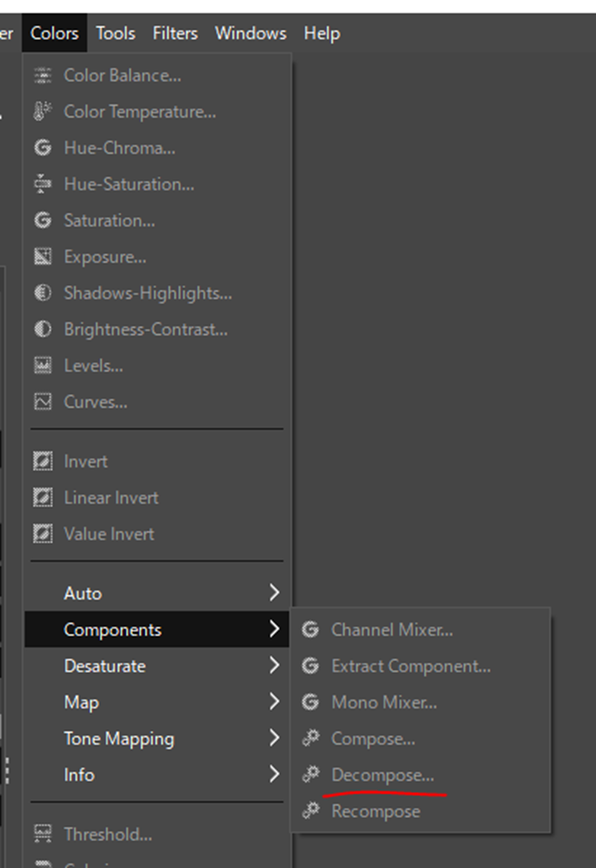This screenshot has width=596, height=868.
Task: Click the Levels histogram icon
Action: point(43,365)
